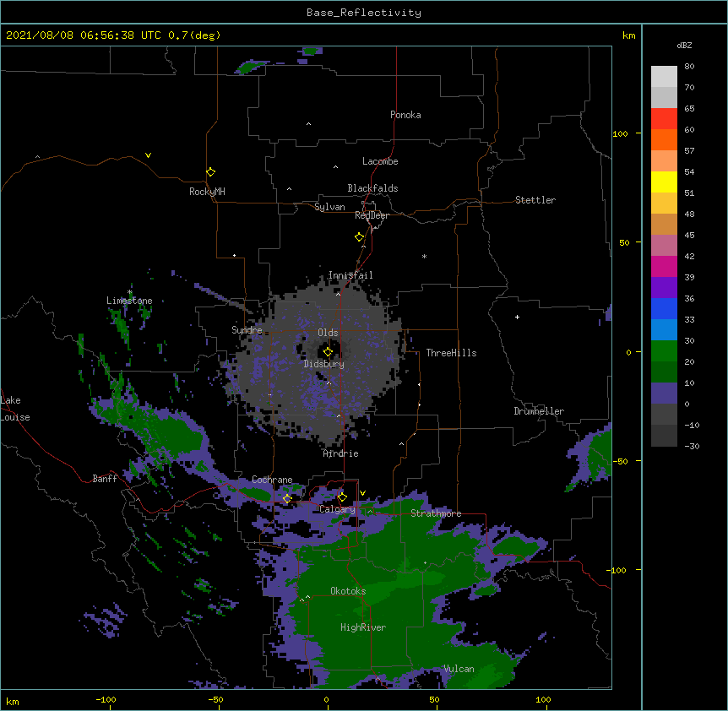This screenshot has height=711, width=728.
Task: Click the Okotoks city label
Action: coord(348,591)
